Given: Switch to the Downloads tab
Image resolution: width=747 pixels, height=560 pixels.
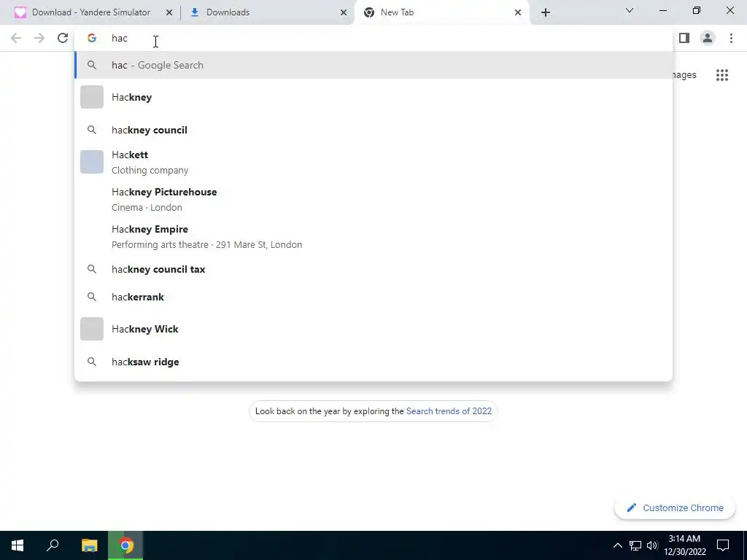Looking at the screenshot, I should tap(268, 12).
